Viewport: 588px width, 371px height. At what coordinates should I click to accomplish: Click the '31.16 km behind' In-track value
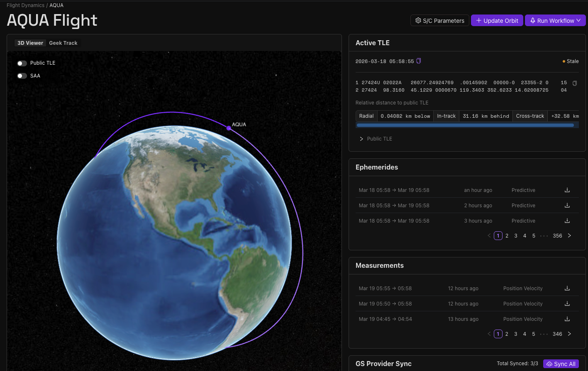coord(486,116)
